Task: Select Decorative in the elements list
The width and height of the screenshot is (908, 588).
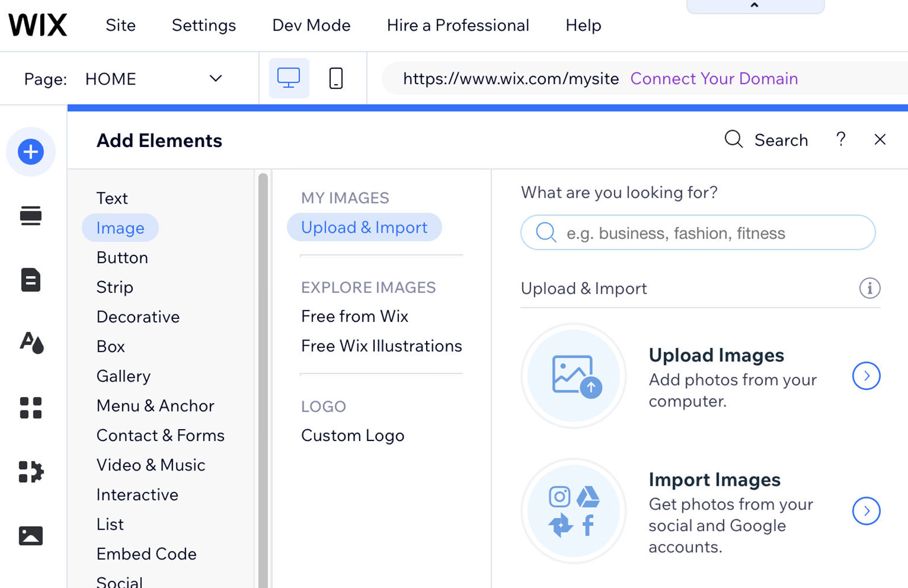Action: (x=138, y=317)
